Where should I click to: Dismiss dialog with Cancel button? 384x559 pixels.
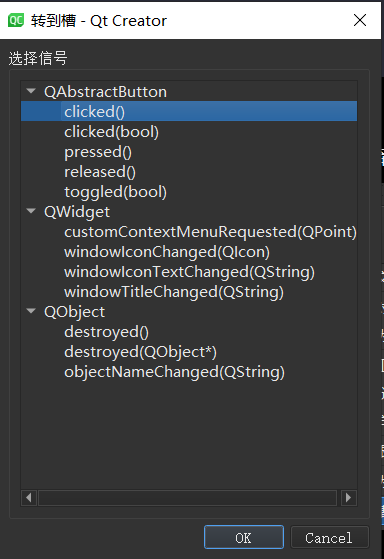point(329,537)
